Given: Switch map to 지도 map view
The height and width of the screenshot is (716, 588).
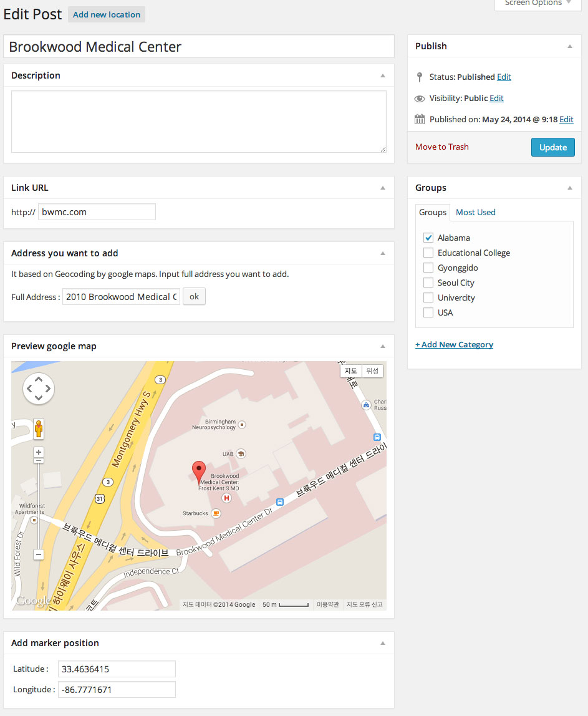Looking at the screenshot, I should click(350, 370).
